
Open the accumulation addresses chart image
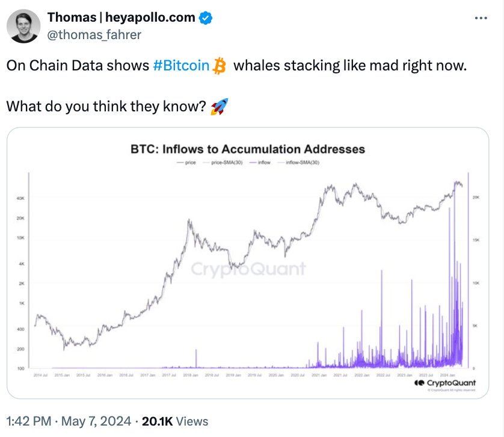pos(248,263)
